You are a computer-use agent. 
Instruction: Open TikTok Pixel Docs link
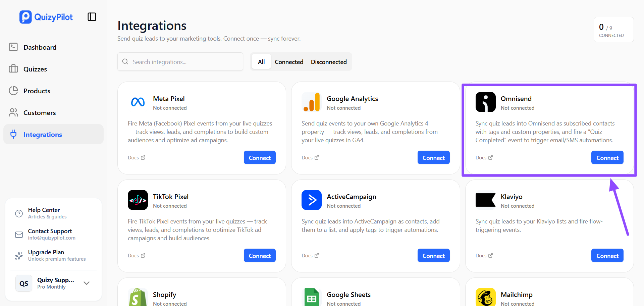pos(137,255)
